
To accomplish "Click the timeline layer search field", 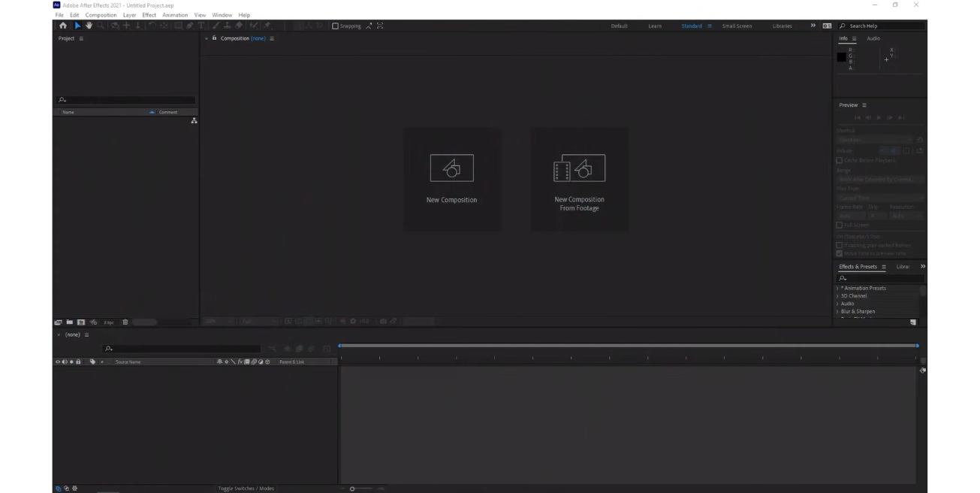I will point(181,348).
